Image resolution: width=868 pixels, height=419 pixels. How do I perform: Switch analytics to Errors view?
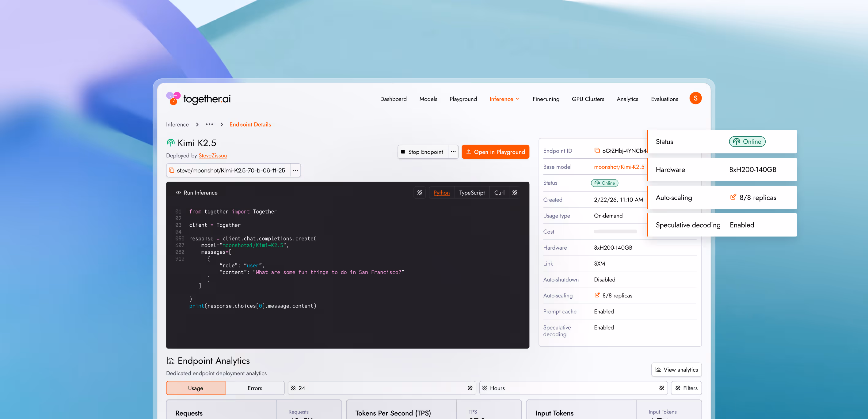(255, 388)
